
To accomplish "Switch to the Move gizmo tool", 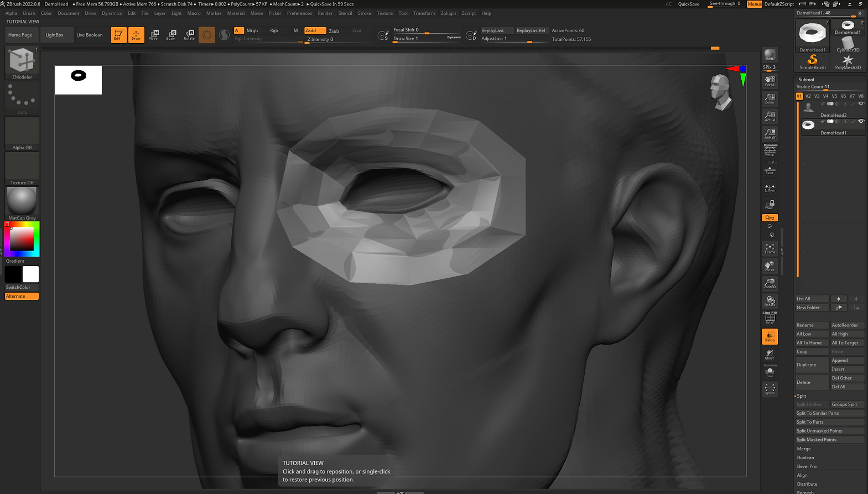I will (154, 35).
